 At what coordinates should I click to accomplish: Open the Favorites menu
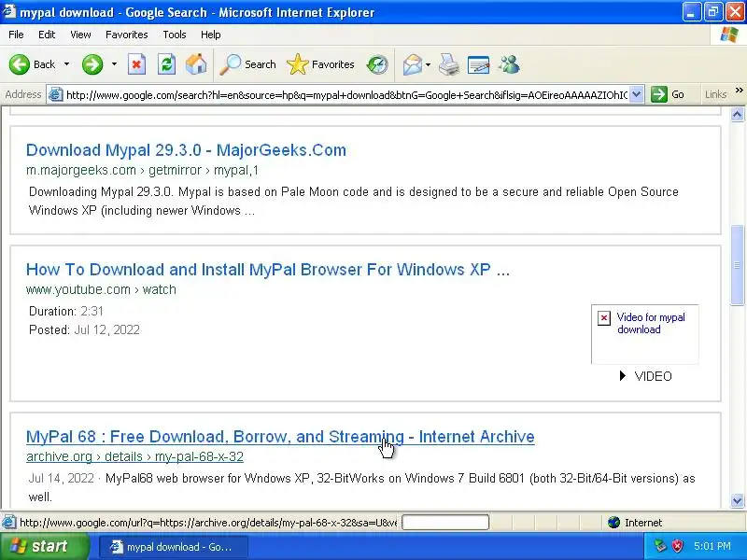127,35
